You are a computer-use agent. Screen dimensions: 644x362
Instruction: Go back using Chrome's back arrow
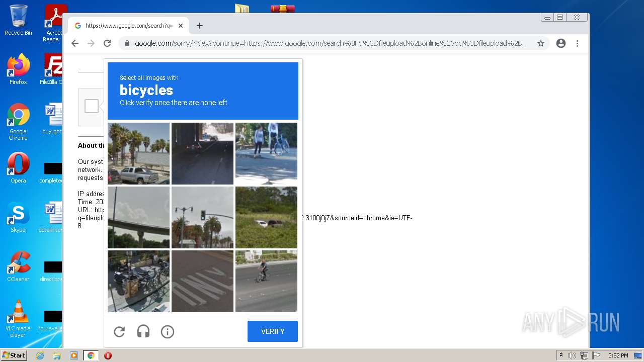click(x=75, y=43)
